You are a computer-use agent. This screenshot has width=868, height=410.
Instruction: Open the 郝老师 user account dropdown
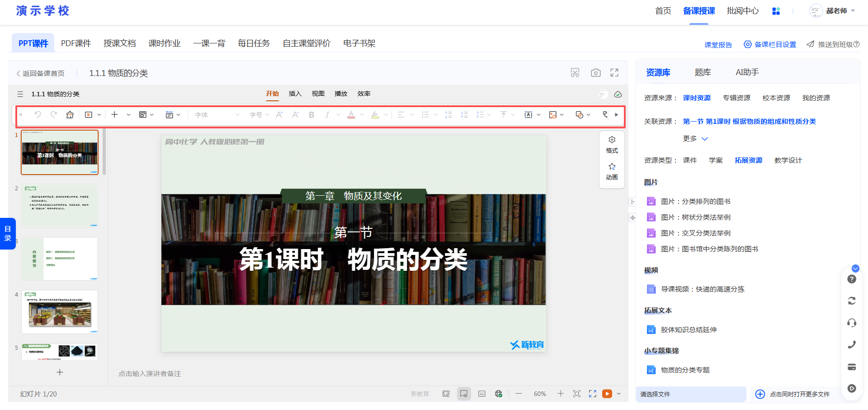(x=832, y=11)
